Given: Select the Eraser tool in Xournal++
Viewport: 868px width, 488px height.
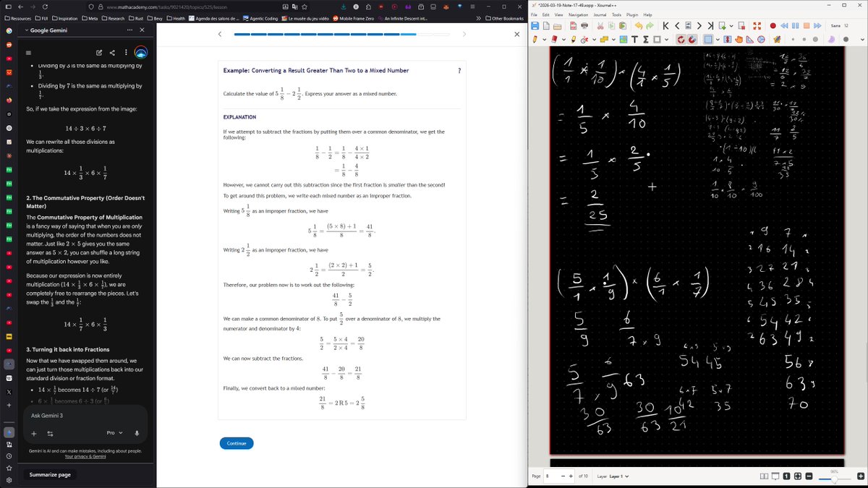Looking at the screenshot, I should [554, 39].
